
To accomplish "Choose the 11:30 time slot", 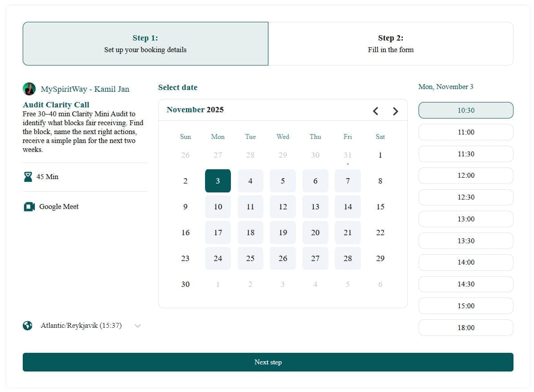I will (x=466, y=154).
